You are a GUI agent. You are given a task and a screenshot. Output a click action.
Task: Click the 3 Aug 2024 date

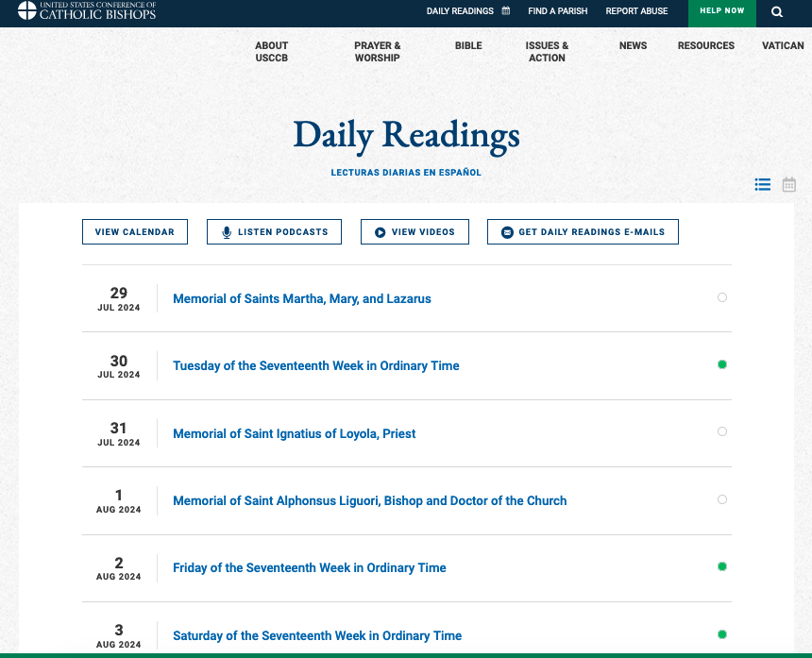pyautogui.click(x=119, y=635)
